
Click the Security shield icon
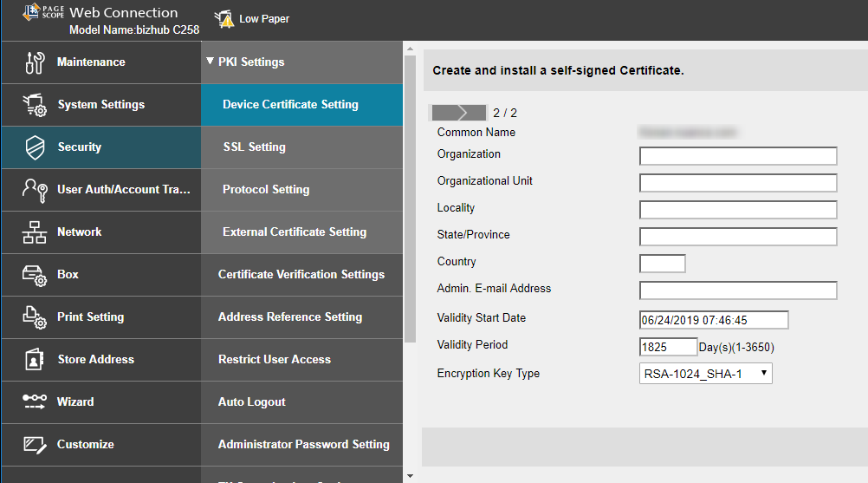click(x=35, y=147)
